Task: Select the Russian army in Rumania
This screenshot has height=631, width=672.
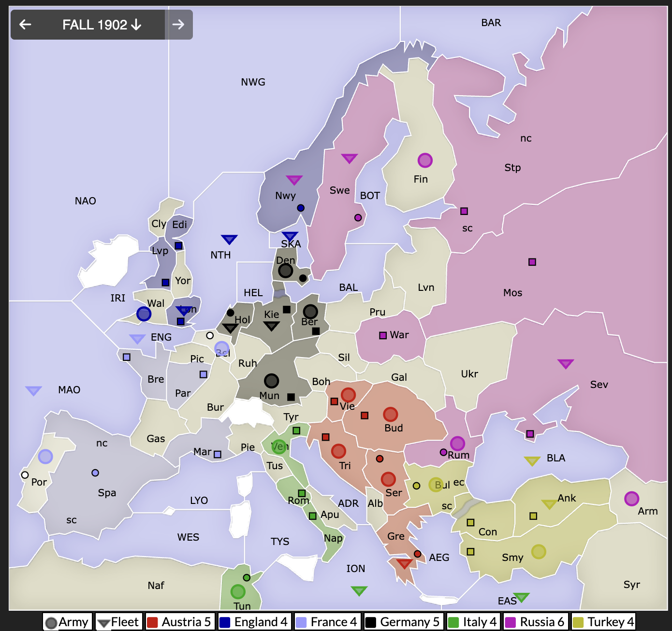Action: coord(457,443)
